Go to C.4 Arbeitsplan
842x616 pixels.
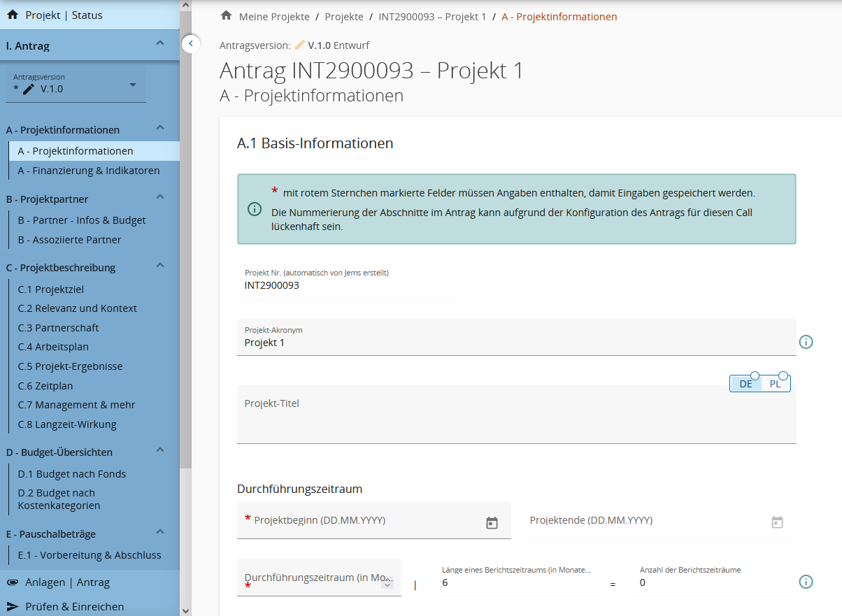coord(53,347)
